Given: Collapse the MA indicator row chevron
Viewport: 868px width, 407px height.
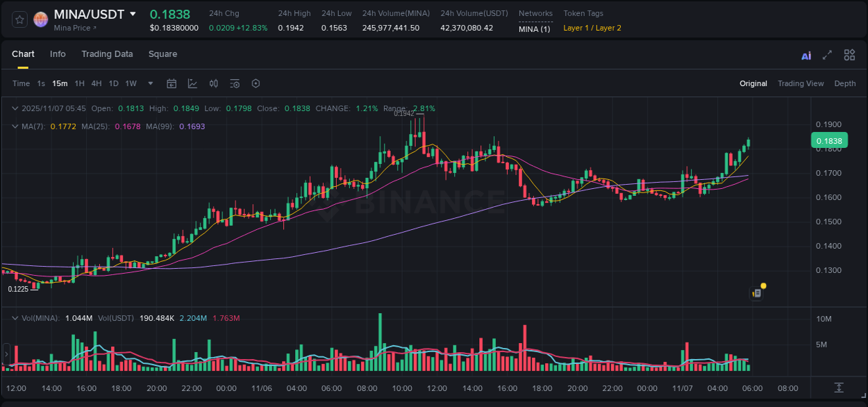Looking at the screenshot, I should (15, 126).
